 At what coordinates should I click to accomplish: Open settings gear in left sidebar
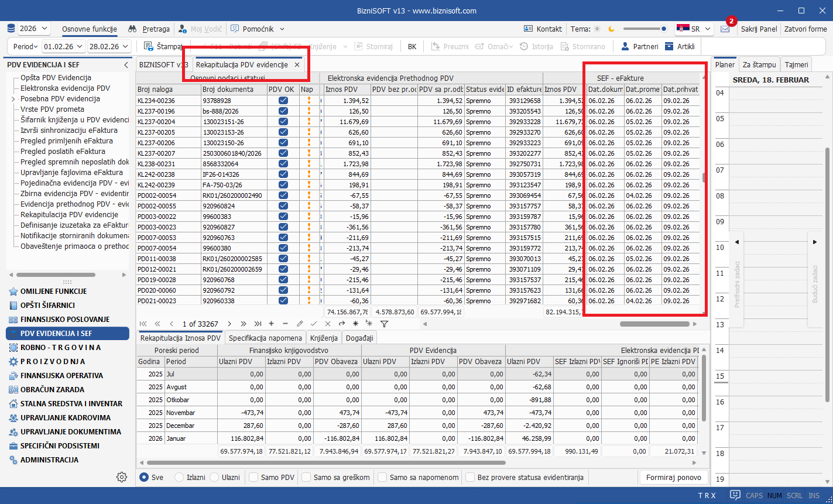click(x=122, y=477)
